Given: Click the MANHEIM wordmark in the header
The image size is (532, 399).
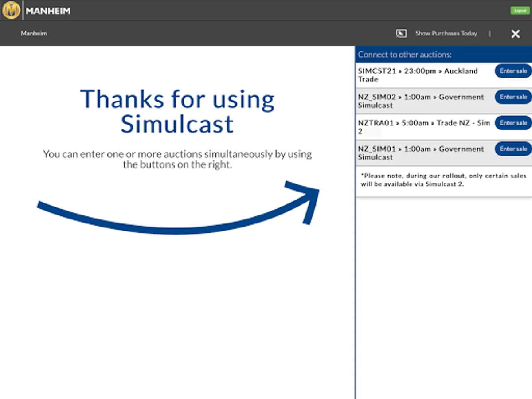Looking at the screenshot, I should tap(48, 11).
